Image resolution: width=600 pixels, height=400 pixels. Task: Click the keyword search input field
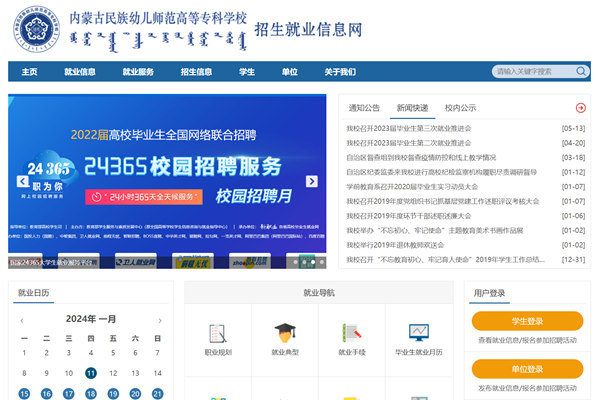tap(531, 72)
